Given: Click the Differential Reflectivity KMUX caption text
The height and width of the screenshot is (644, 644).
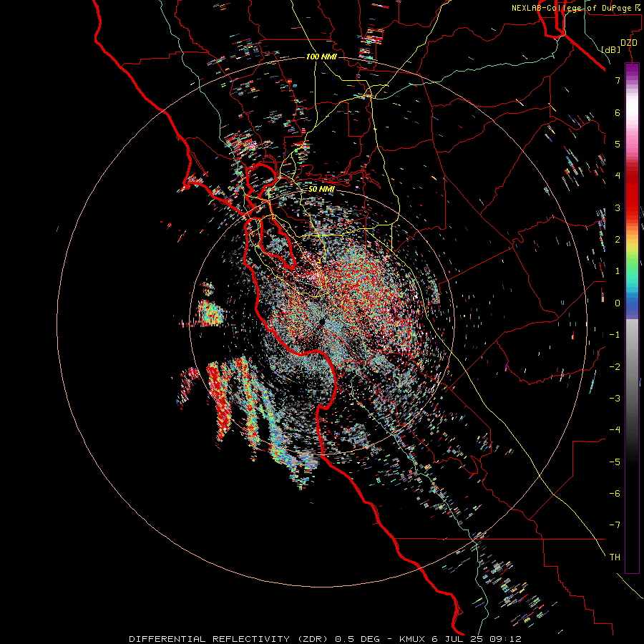Looking at the screenshot, I should 325,639.
